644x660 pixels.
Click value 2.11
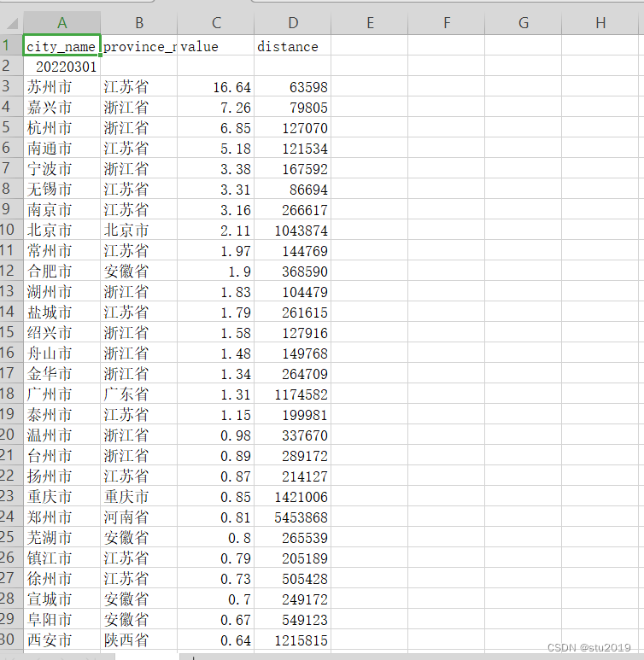[216, 230]
